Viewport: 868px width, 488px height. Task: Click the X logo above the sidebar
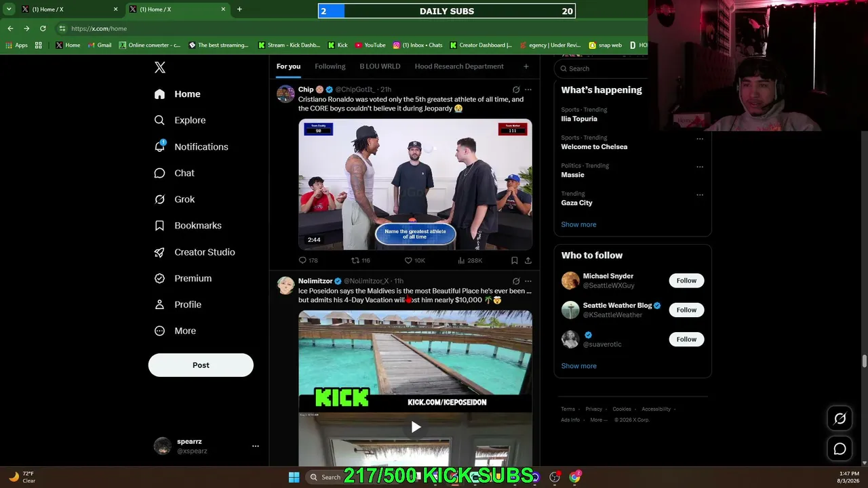(160, 67)
